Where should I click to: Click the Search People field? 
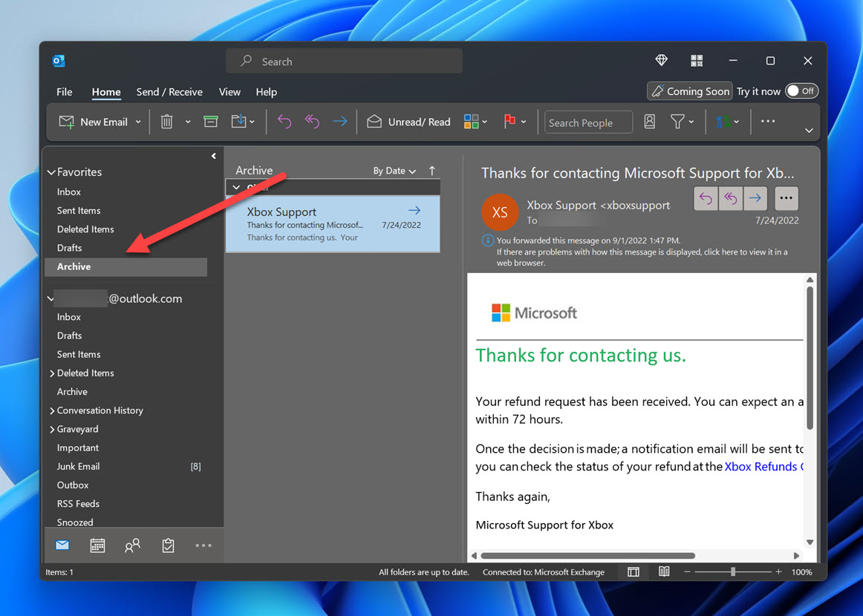coord(588,122)
